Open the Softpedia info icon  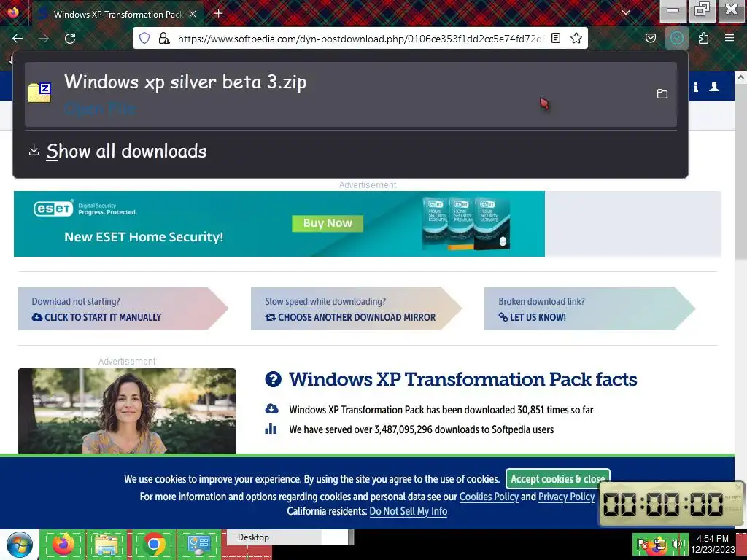[x=695, y=87]
